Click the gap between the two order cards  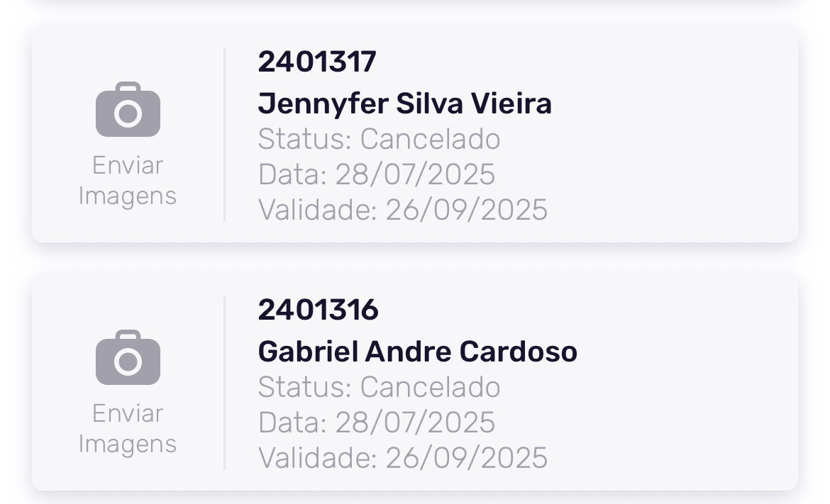[415, 259]
